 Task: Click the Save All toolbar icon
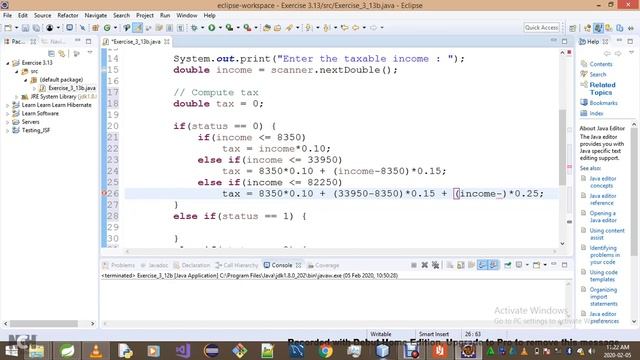36,28
